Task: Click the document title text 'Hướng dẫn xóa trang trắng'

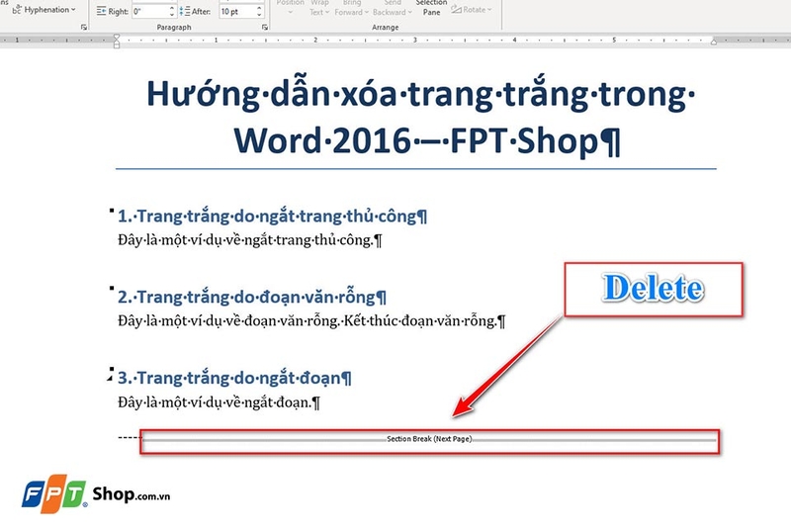Action: coord(367,94)
